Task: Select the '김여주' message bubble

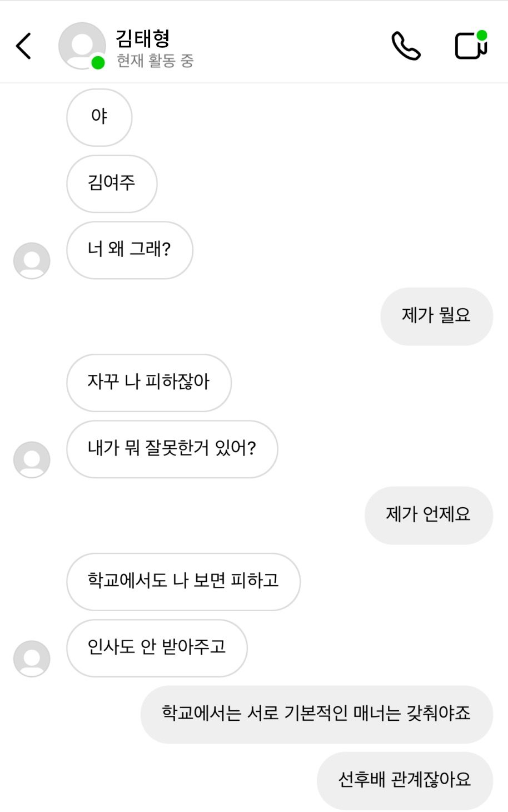Action: point(112,183)
